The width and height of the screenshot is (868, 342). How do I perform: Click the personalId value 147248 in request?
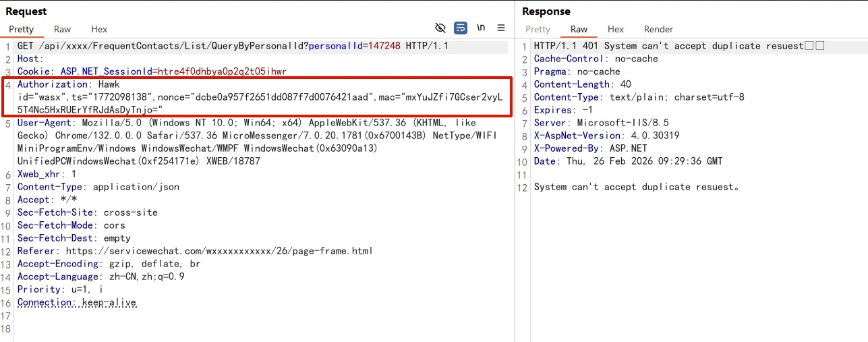[x=384, y=46]
